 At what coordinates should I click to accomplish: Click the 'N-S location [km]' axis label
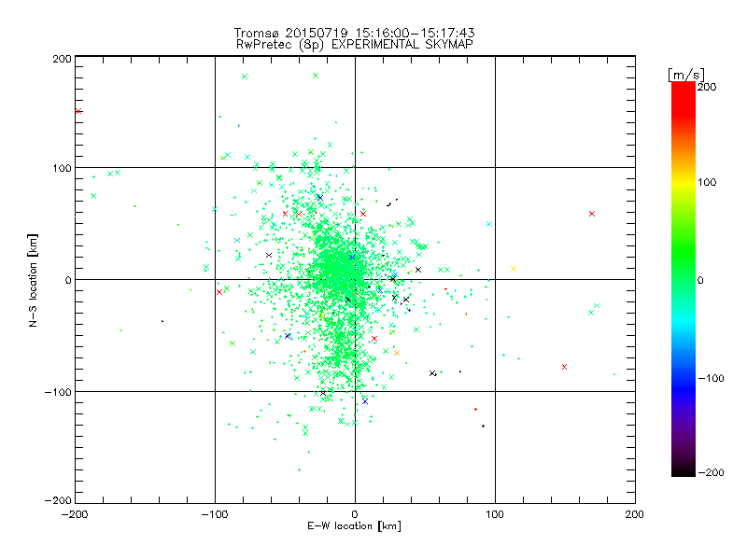tap(33, 281)
